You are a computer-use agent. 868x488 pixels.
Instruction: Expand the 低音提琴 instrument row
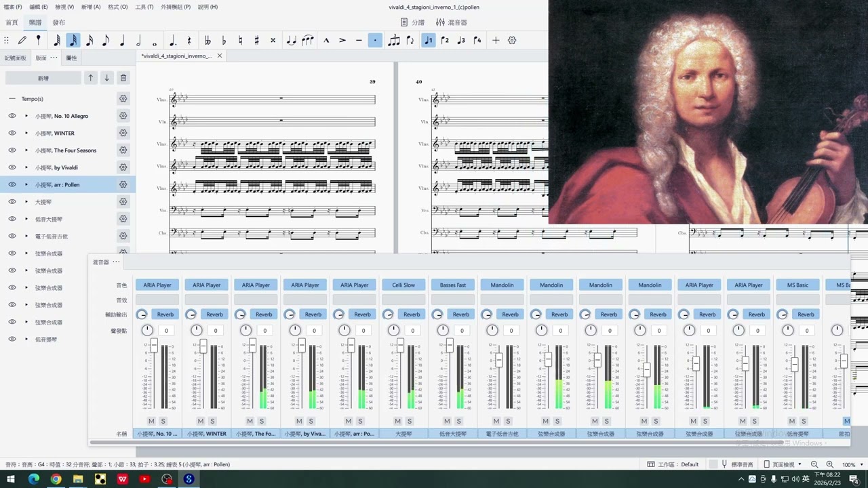tap(26, 340)
